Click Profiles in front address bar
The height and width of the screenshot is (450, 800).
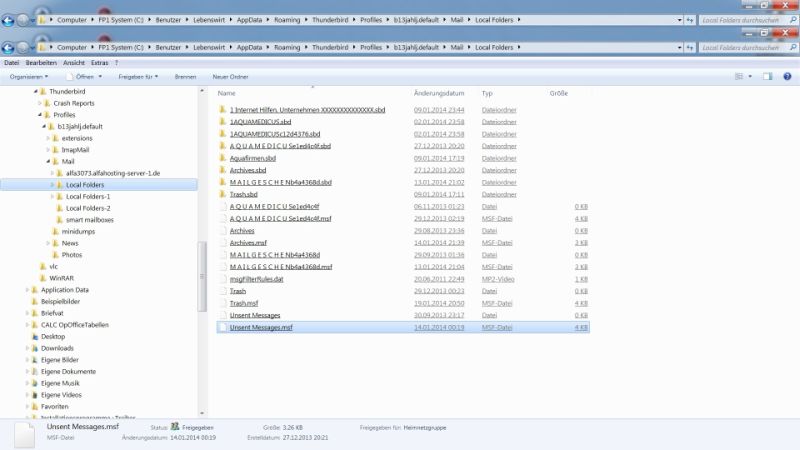pos(371,47)
